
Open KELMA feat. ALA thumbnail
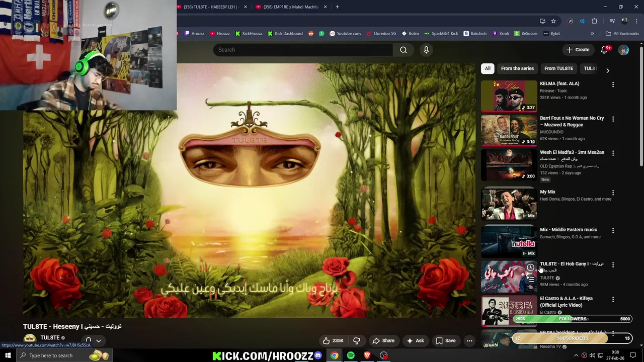[509, 96]
